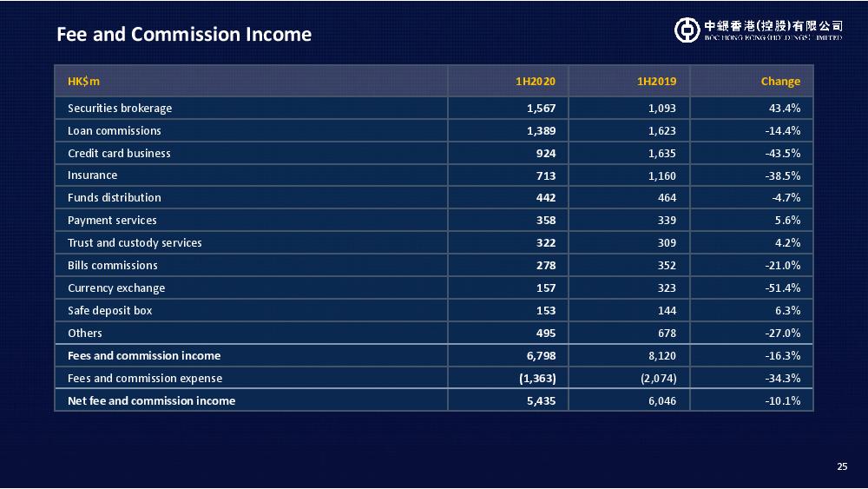Select the 1H2019 column header
Image resolution: width=868 pixels, height=489 pixels.
tap(656, 82)
